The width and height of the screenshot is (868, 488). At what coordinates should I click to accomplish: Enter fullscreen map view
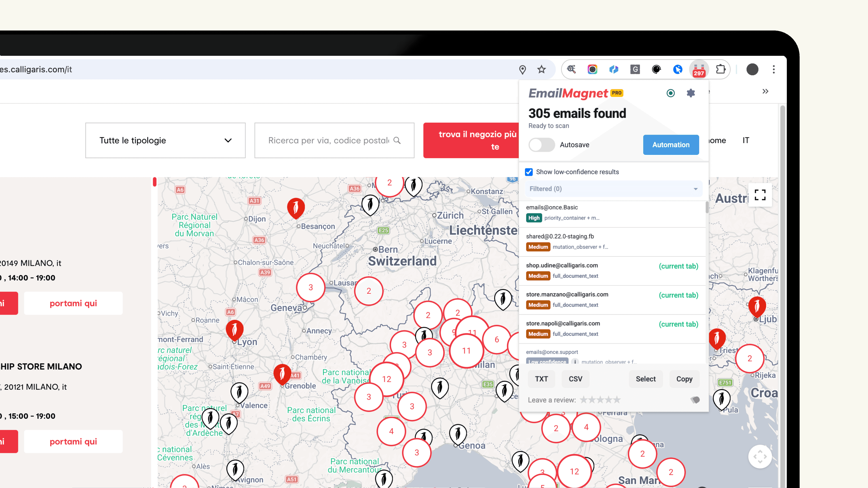760,195
